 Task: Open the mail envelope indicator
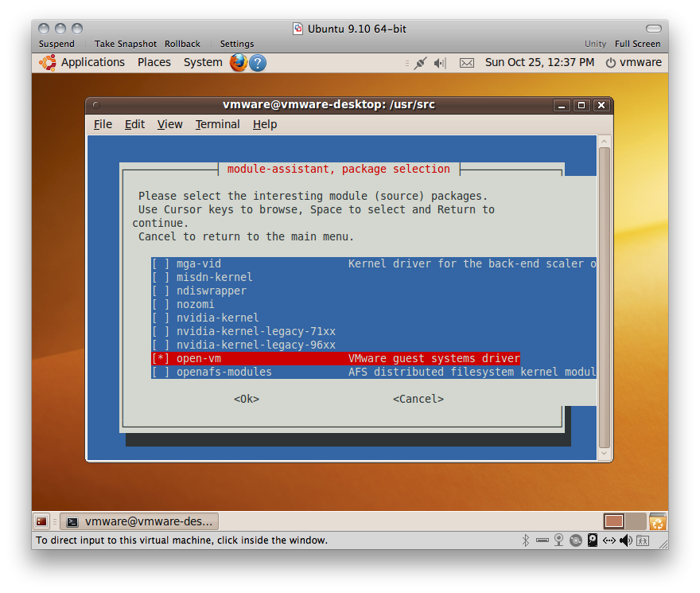[467, 63]
